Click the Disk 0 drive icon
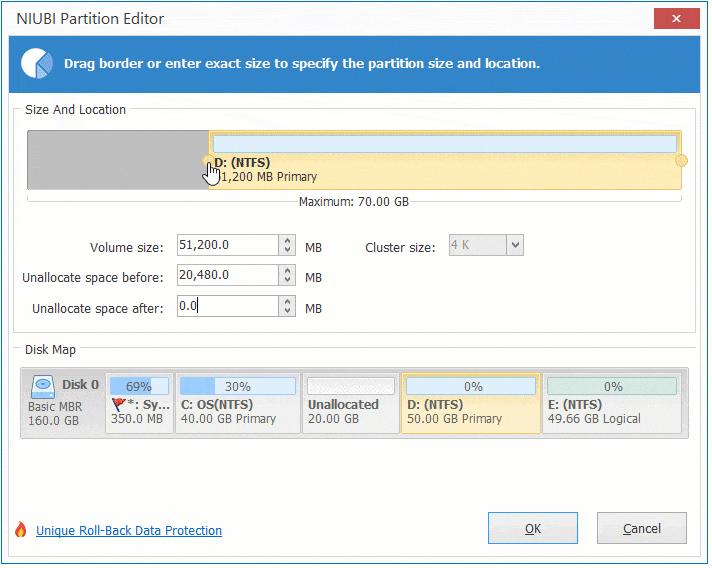This screenshot has width=712, height=568. 43,385
